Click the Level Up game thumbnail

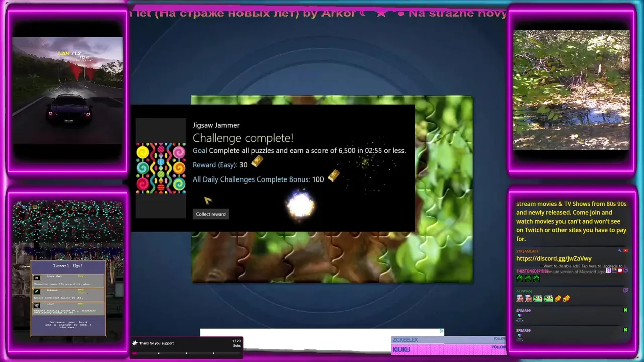[x=67, y=268]
